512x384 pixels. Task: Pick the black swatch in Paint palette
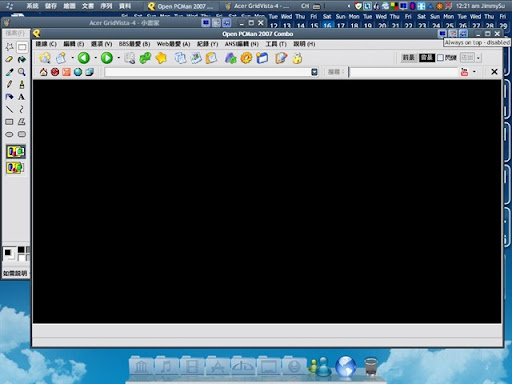(21, 250)
